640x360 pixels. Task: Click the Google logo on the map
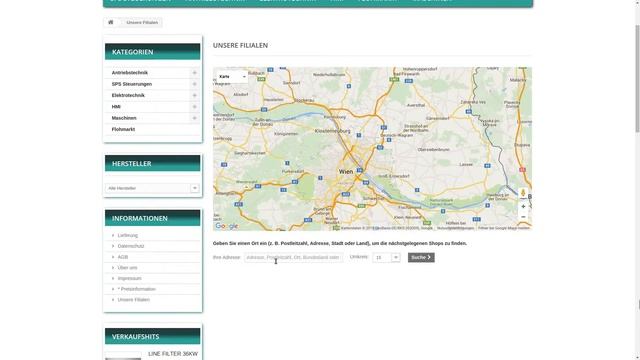coord(227,226)
